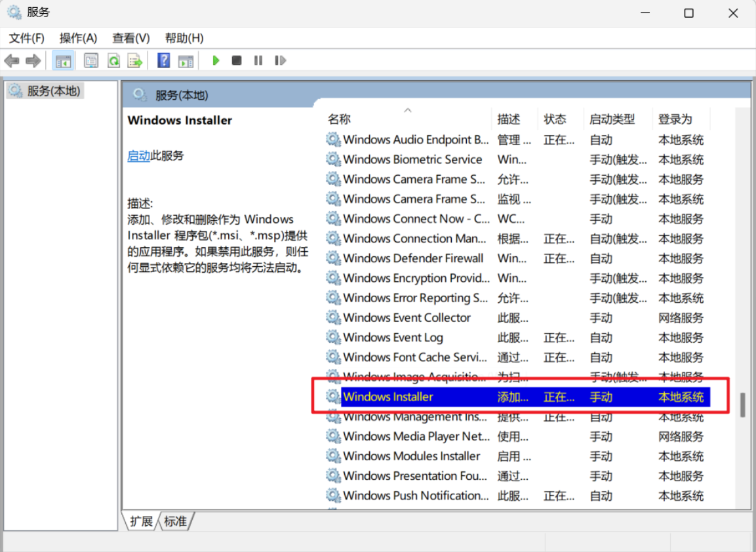Click gear icon of Windows Connect Now row

[x=333, y=218]
